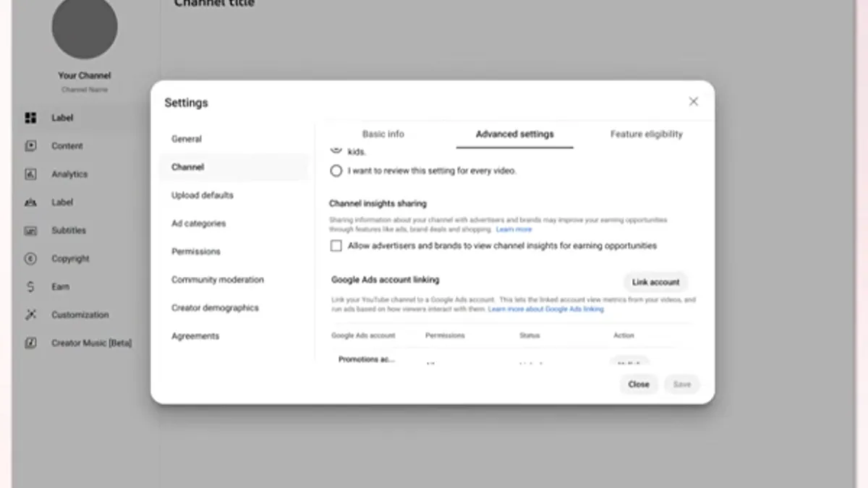Click the Content play icon in sidebar
This screenshot has height=488, width=868.
click(x=30, y=146)
